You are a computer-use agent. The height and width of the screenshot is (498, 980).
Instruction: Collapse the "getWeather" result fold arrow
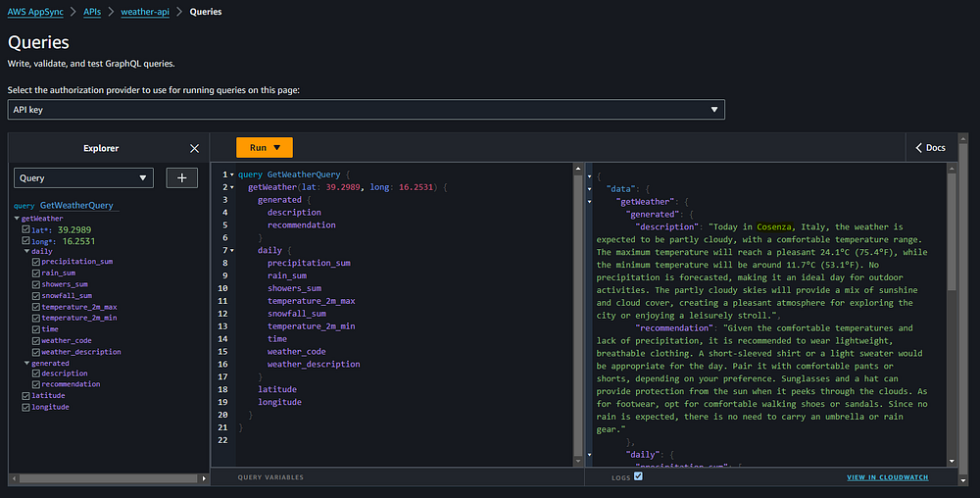pos(589,202)
